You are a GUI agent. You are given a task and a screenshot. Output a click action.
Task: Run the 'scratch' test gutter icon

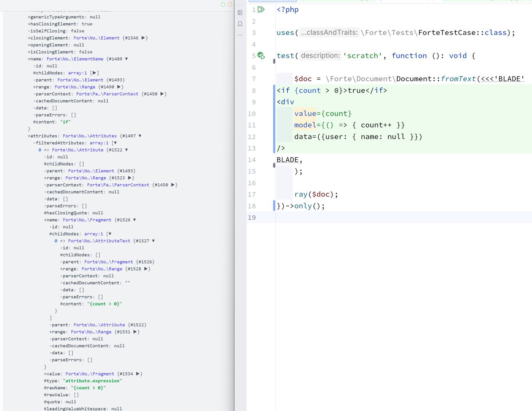tap(261, 56)
